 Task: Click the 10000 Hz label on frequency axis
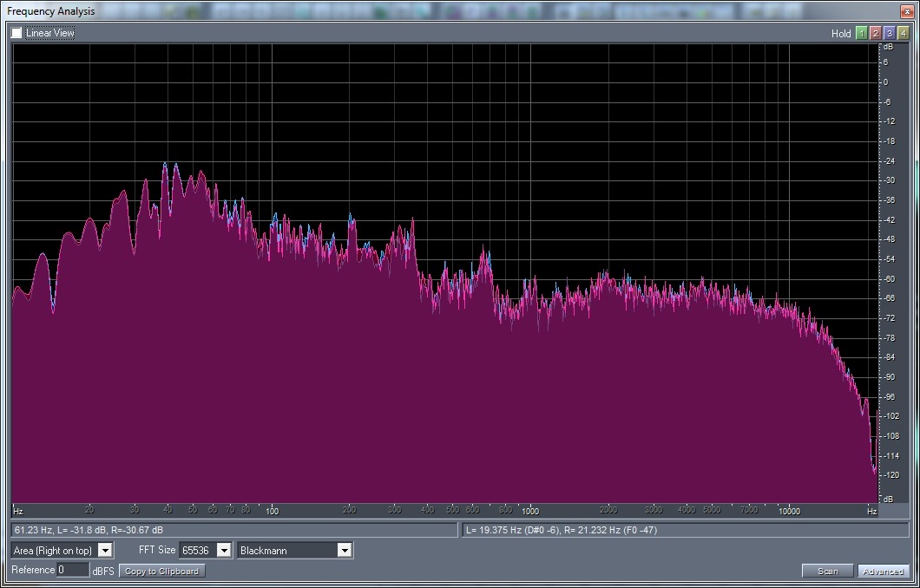click(x=789, y=511)
